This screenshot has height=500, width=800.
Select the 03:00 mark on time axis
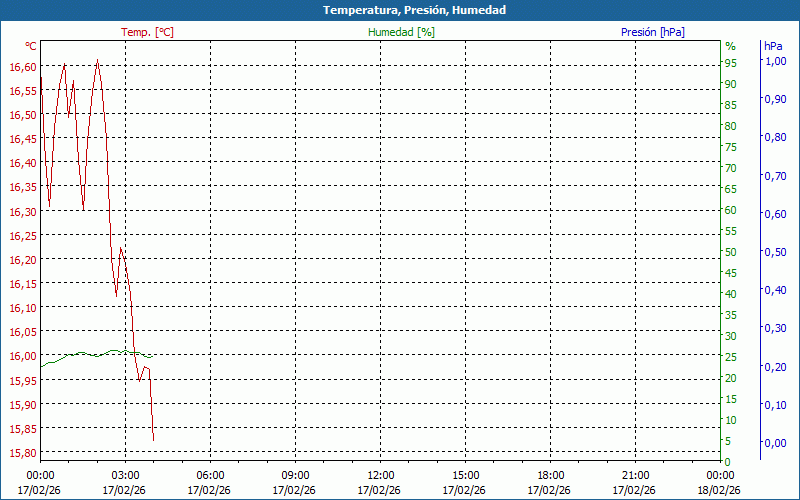click(x=125, y=475)
